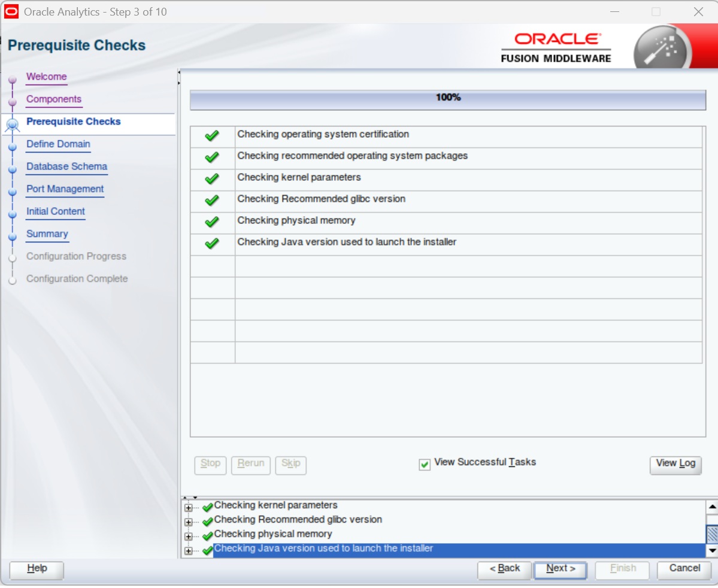Select 'Checking physical memory' in the log tree

(x=273, y=534)
